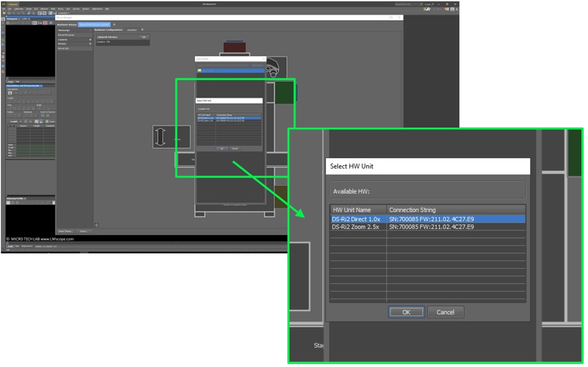The image size is (588, 367).
Task: Open the Length measurement feature dropdown
Action: 20,121
